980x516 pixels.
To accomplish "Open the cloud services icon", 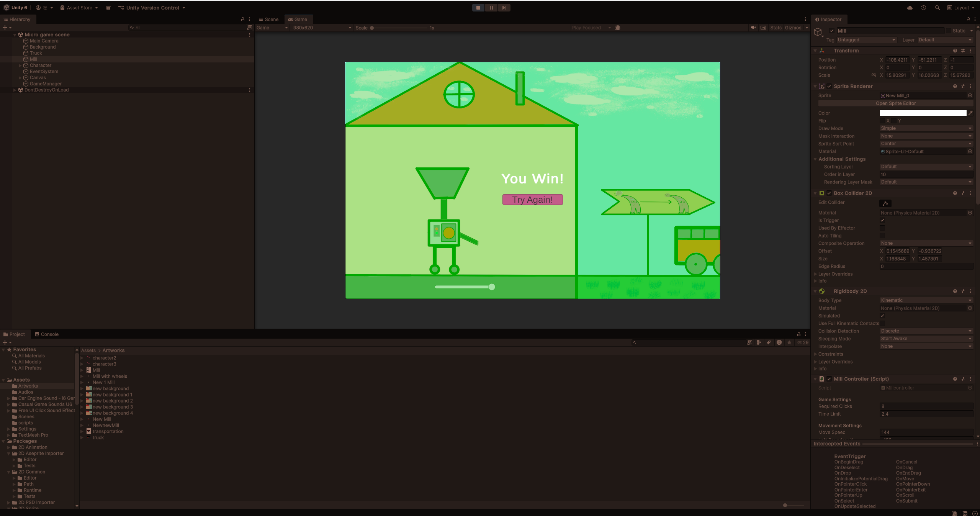I will tap(910, 8).
